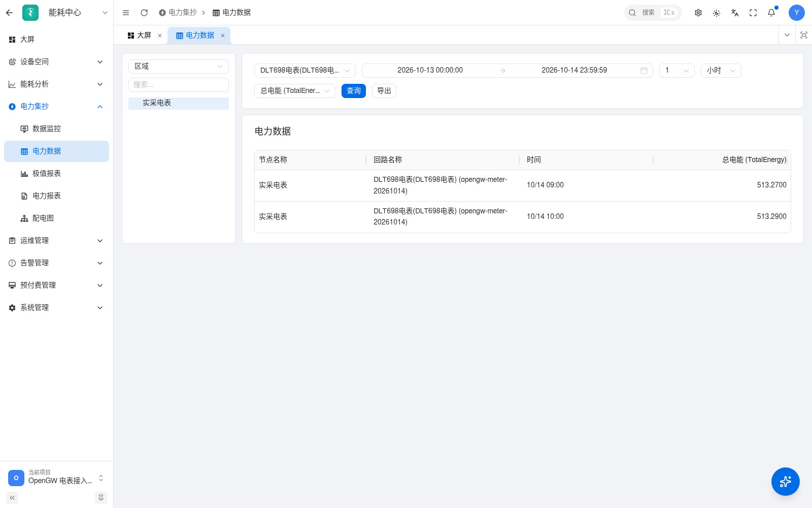Open the 总电能 (TotalEnergy) parameter dropdown
The height and width of the screenshot is (508, 812).
[295, 91]
